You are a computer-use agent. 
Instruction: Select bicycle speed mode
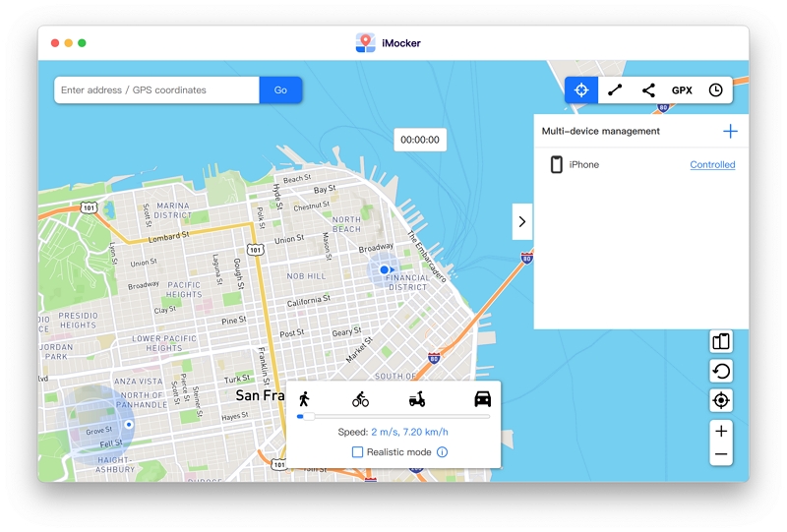(x=361, y=398)
